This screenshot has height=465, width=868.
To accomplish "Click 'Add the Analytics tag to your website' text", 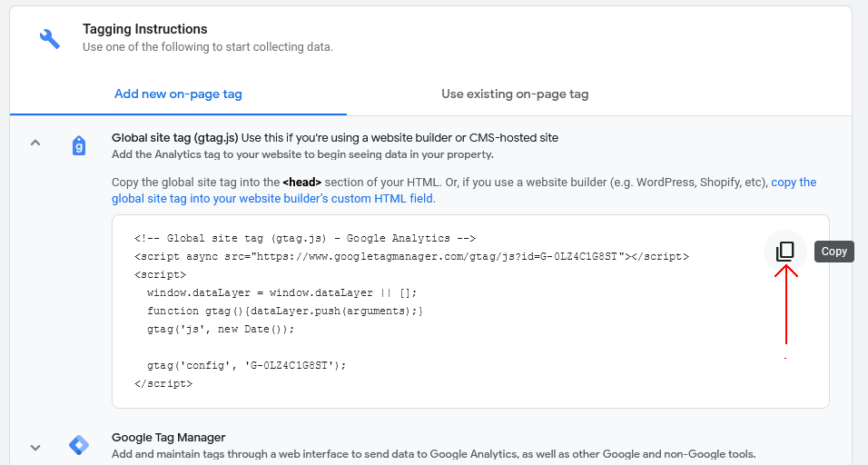I will (302, 154).
